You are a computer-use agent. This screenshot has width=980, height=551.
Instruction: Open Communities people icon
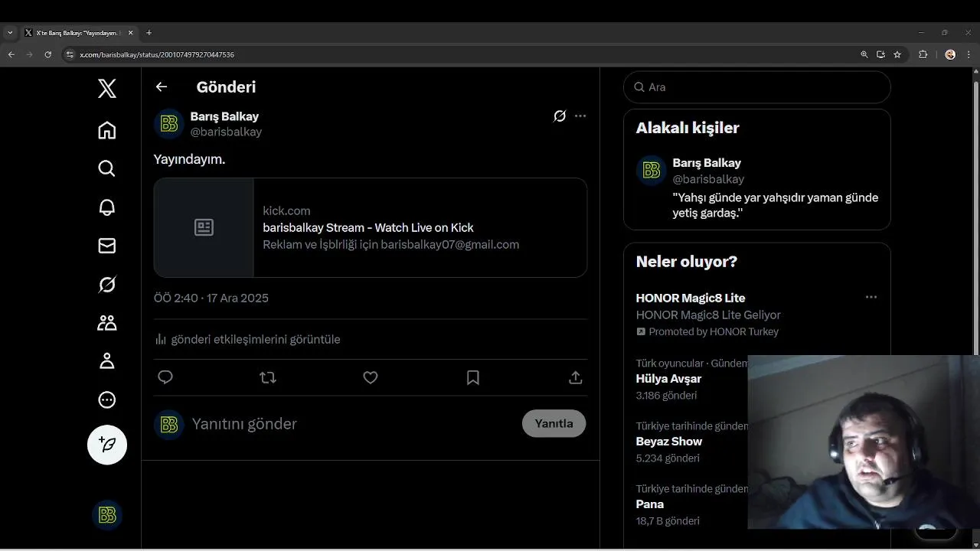[107, 323]
